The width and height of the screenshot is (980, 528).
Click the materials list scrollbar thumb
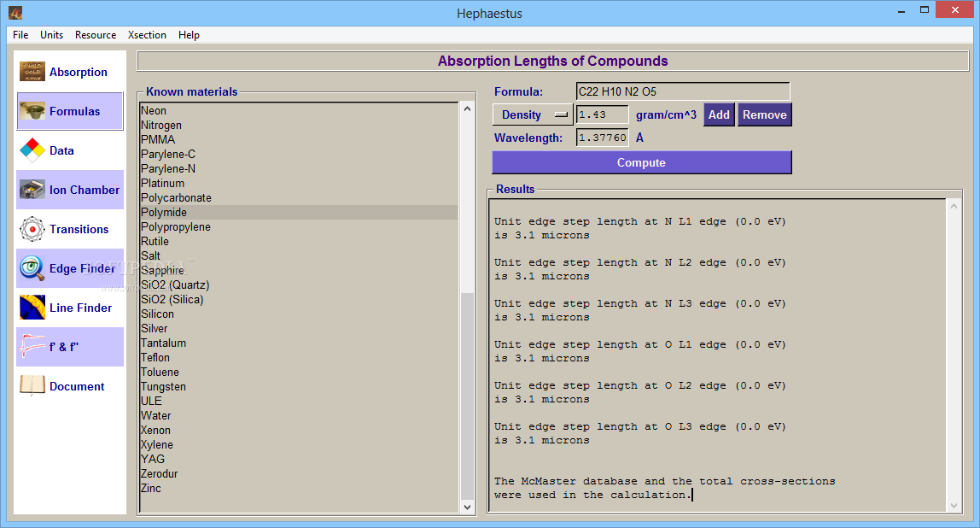pos(467,396)
